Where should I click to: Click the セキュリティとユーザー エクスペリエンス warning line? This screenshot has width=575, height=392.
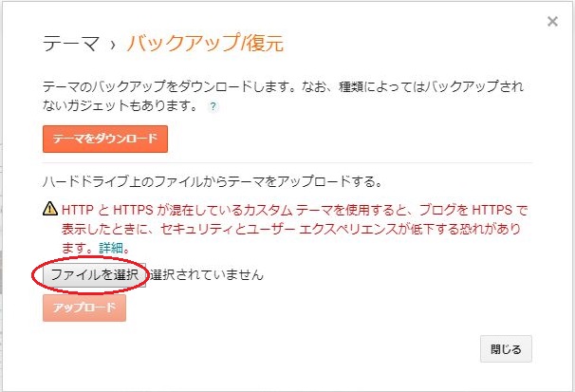point(291,229)
